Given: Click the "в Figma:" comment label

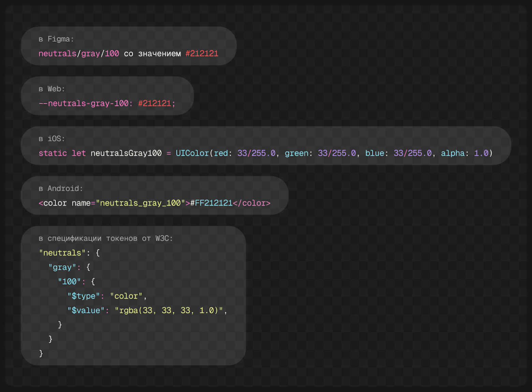Looking at the screenshot, I should coord(56,39).
